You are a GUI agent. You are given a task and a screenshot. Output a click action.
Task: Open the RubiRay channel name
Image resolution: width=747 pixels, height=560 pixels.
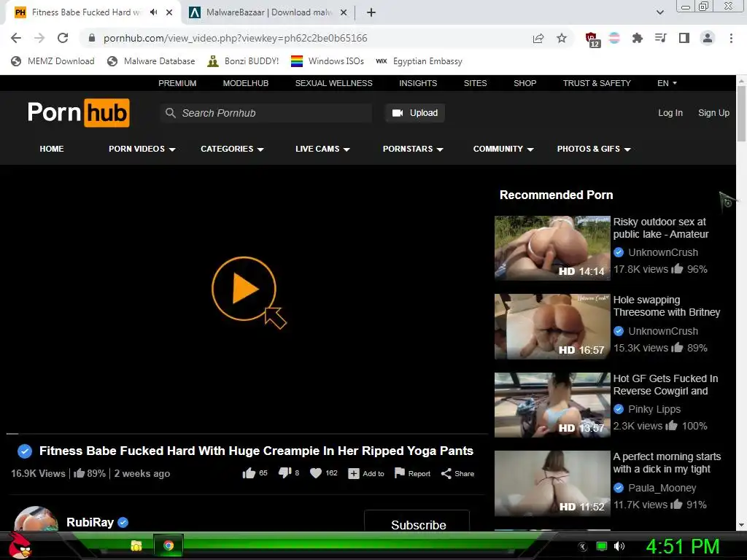point(90,522)
